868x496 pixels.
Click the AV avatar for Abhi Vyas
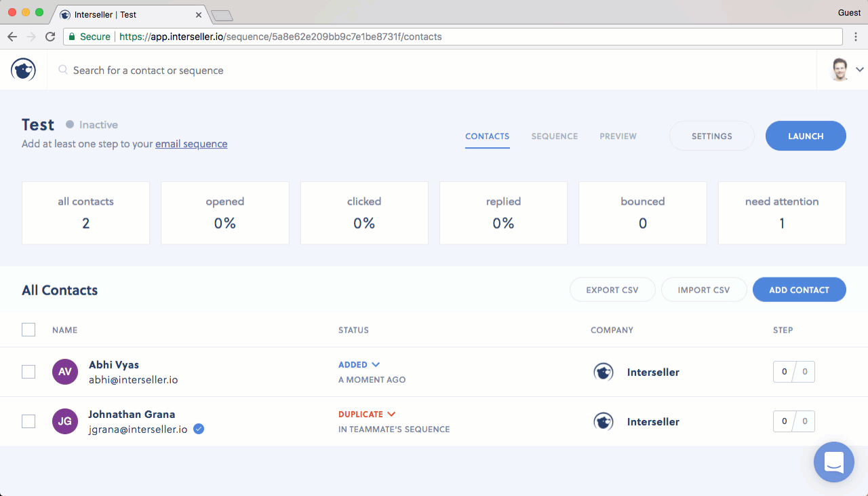coord(65,372)
